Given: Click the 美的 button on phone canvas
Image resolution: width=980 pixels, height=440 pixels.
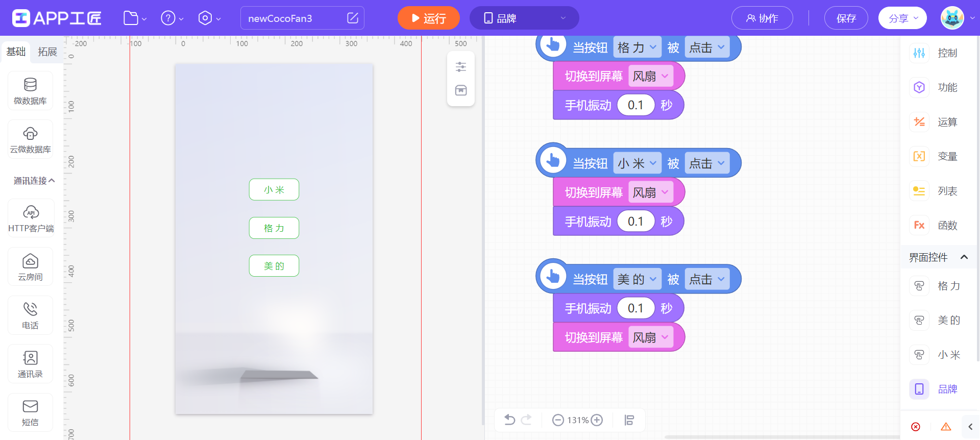Looking at the screenshot, I should click(274, 265).
